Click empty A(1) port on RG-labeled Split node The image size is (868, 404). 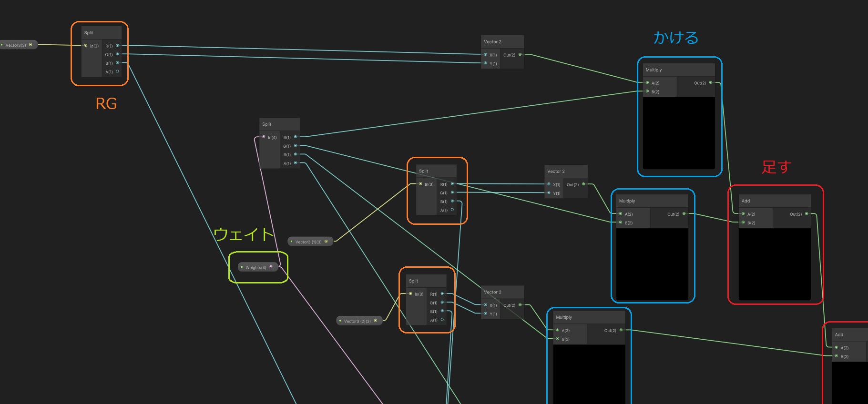click(x=117, y=71)
